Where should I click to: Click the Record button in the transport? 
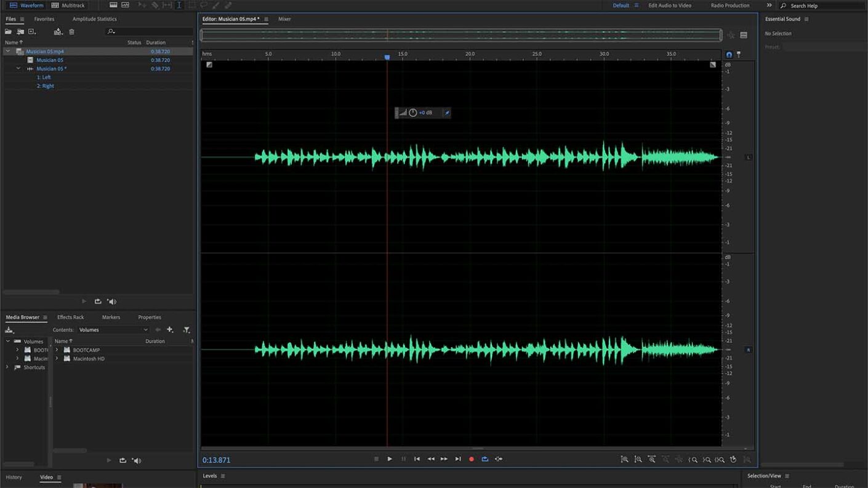pyautogui.click(x=472, y=458)
